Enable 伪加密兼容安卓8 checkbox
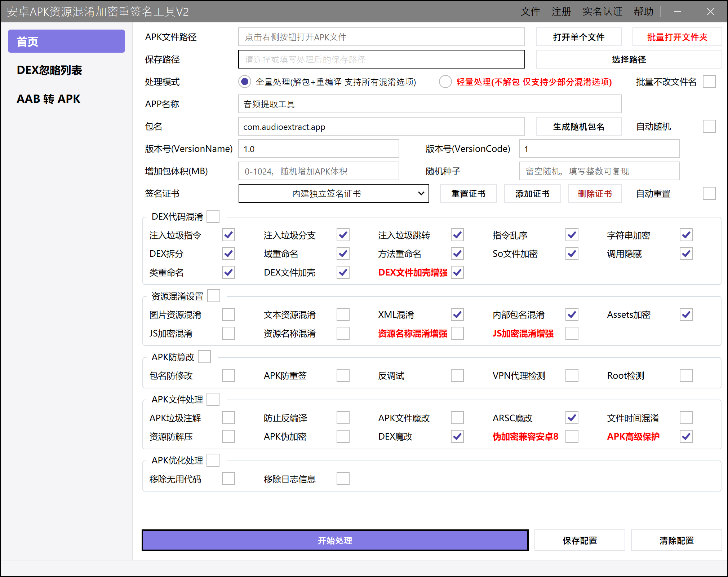This screenshot has height=577, width=728. pyautogui.click(x=572, y=436)
